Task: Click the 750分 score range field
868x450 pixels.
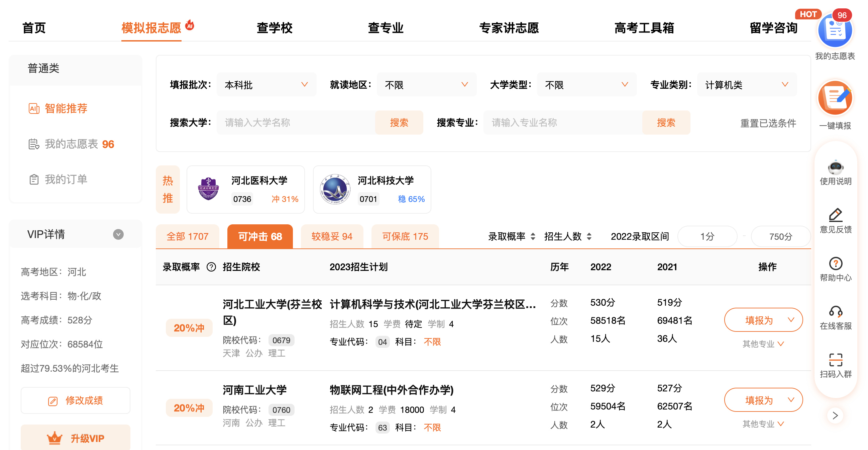Action: click(780, 236)
